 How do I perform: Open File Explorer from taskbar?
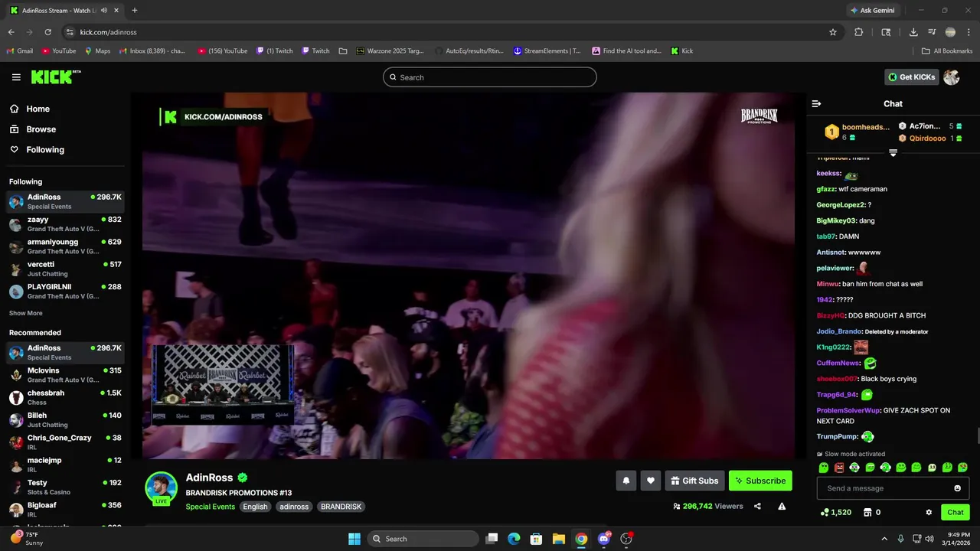[x=559, y=539]
